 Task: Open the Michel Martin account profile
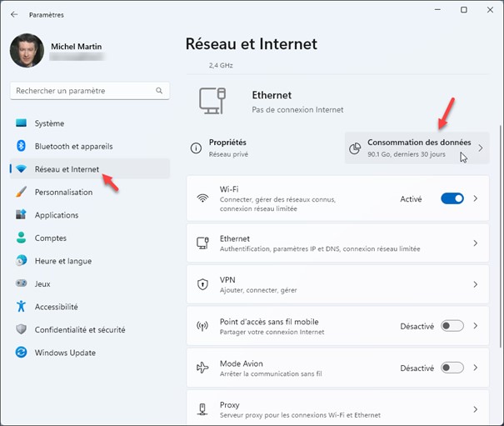coord(75,50)
